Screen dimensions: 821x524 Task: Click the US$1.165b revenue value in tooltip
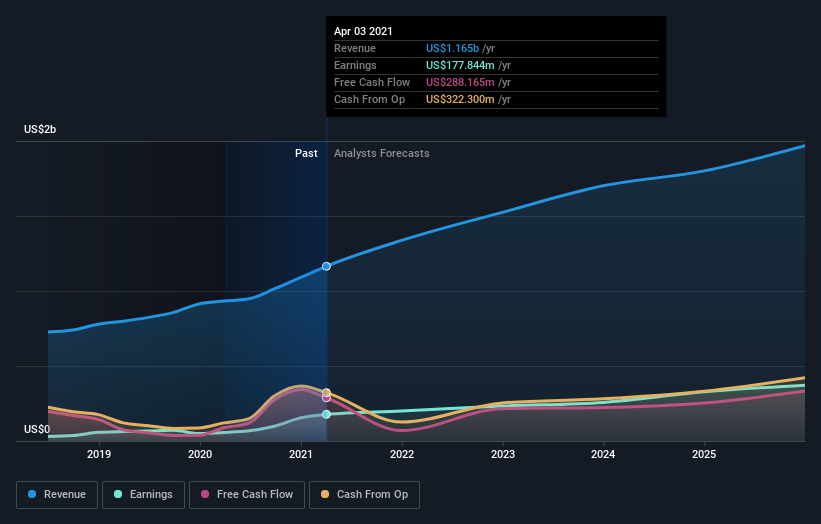452,48
